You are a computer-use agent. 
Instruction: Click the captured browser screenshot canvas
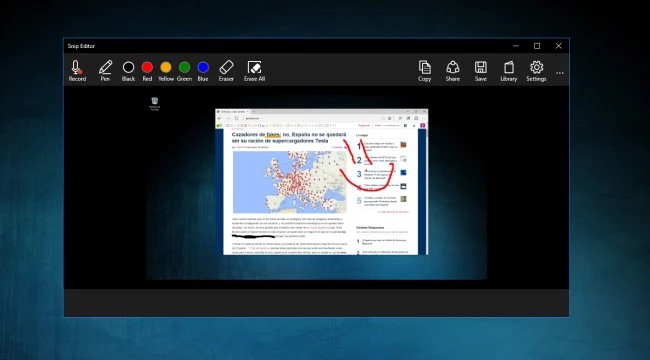322,182
